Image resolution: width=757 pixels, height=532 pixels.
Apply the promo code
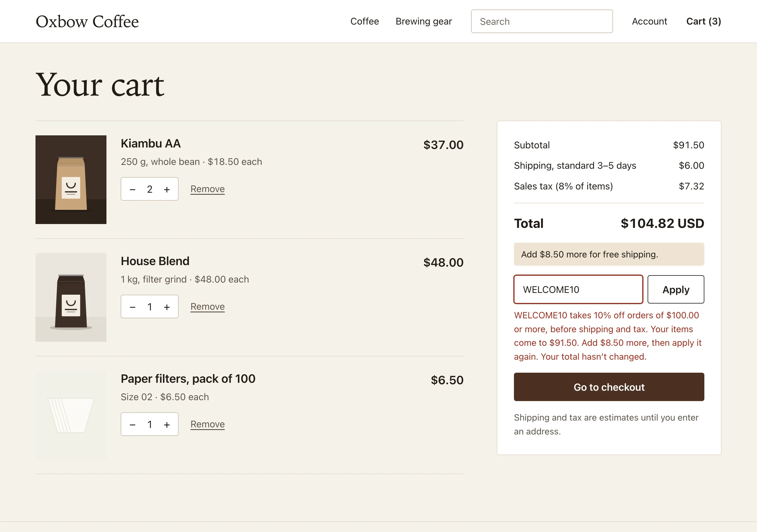click(676, 289)
